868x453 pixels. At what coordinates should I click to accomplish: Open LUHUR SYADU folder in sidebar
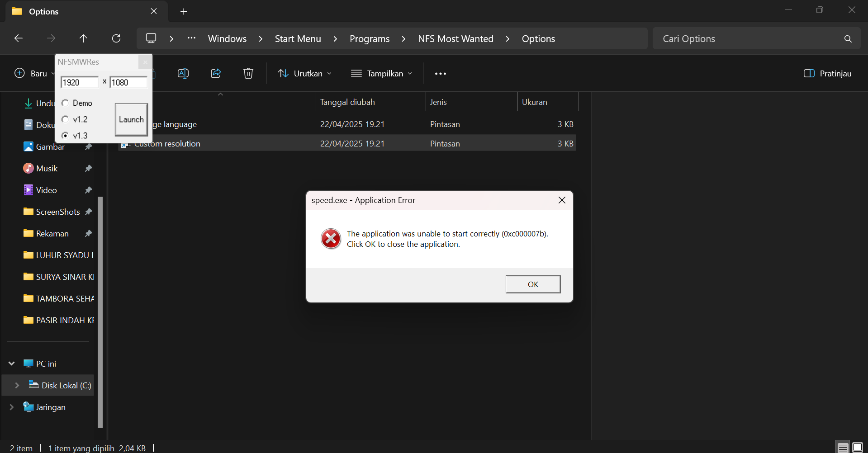[x=58, y=255]
